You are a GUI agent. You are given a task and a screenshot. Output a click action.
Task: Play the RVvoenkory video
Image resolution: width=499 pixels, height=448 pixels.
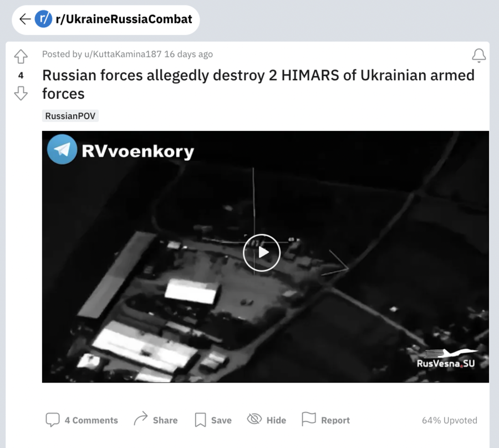[262, 253]
